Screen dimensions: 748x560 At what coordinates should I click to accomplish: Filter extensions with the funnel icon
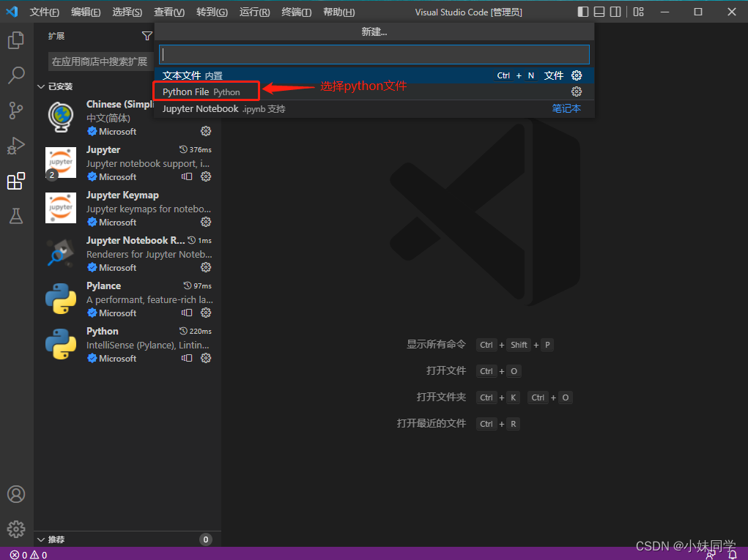(147, 36)
